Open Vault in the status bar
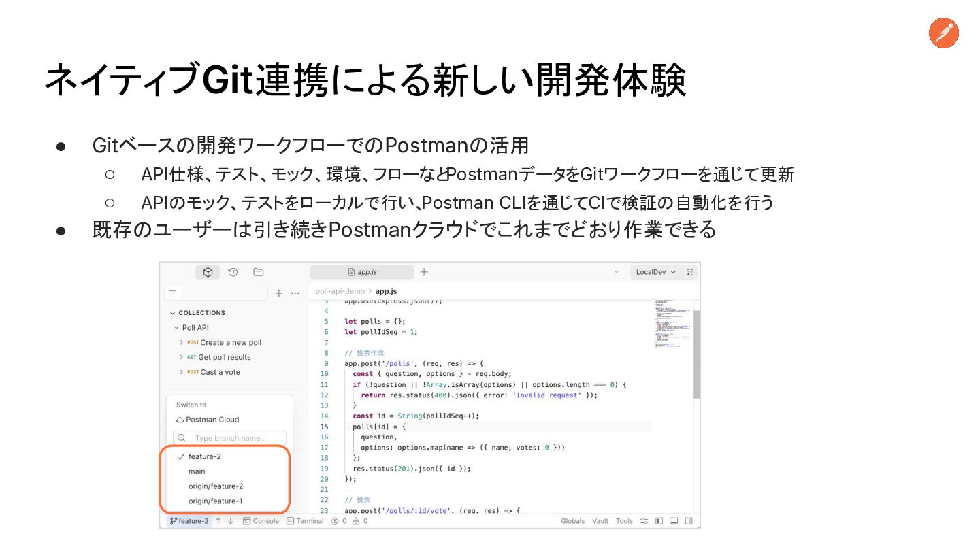This screenshot has height=551, width=980. 600,521
